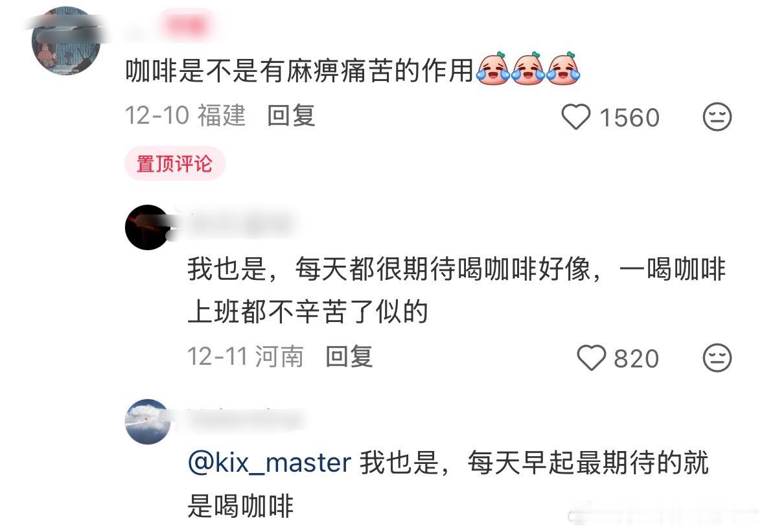Tap the 置顶评论 pinned badge
This screenshot has width=764, height=532.
click(x=174, y=164)
